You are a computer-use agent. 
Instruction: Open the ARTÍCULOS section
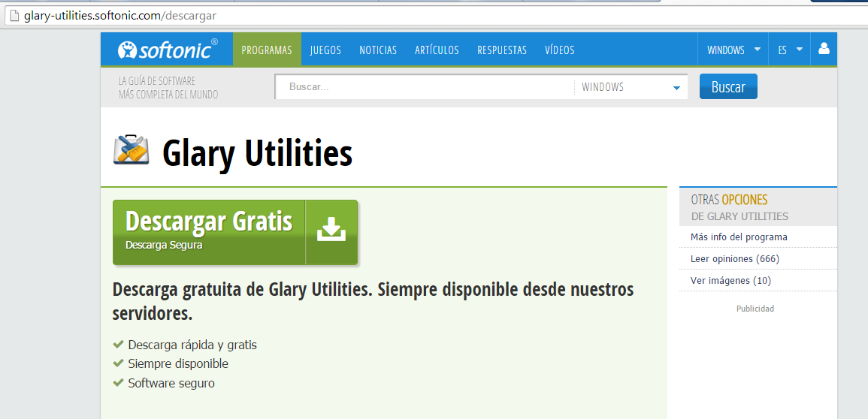(x=437, y=50)
